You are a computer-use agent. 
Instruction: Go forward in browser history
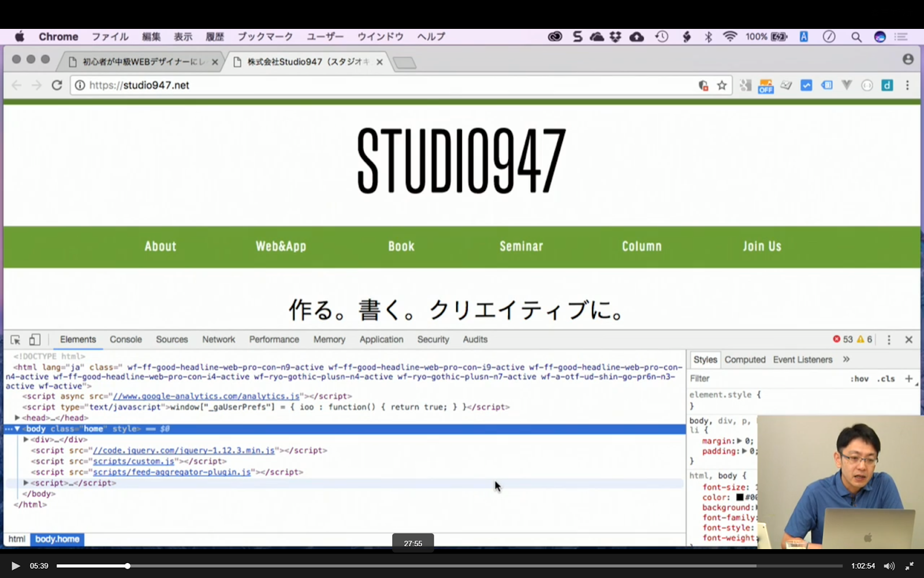pyautogui.click(x=36, y=85)
